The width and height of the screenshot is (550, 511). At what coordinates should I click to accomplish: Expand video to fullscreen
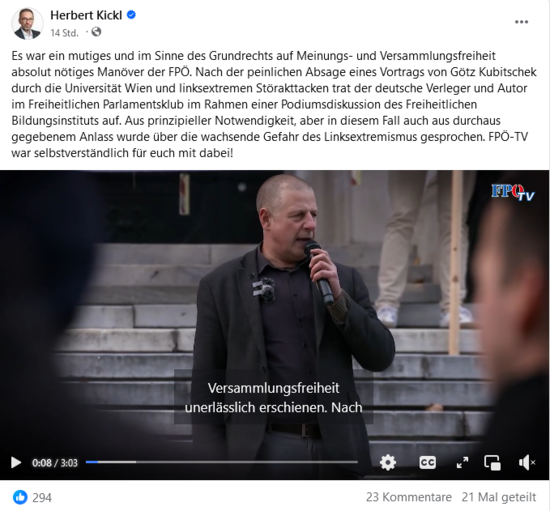[462, 463]
